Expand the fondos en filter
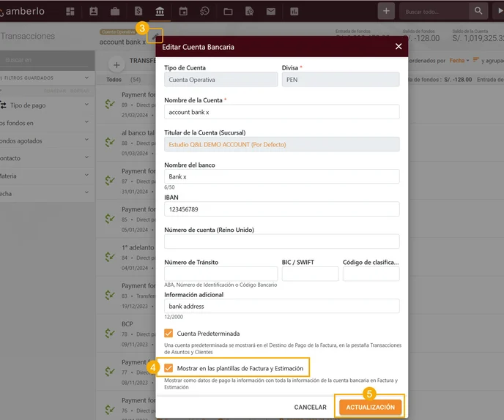The width and height of the screenshot is (504, 420). [x=86, y=122]
